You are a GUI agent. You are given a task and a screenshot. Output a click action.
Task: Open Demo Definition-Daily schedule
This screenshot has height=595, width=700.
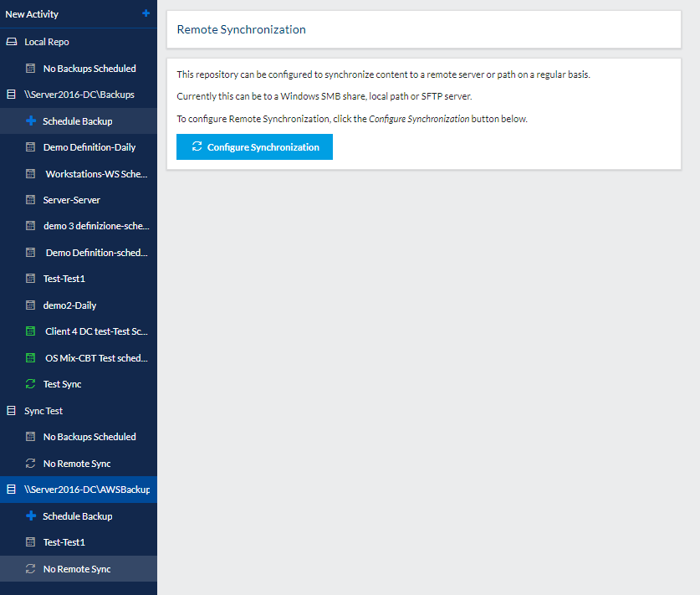coord(89,147)
